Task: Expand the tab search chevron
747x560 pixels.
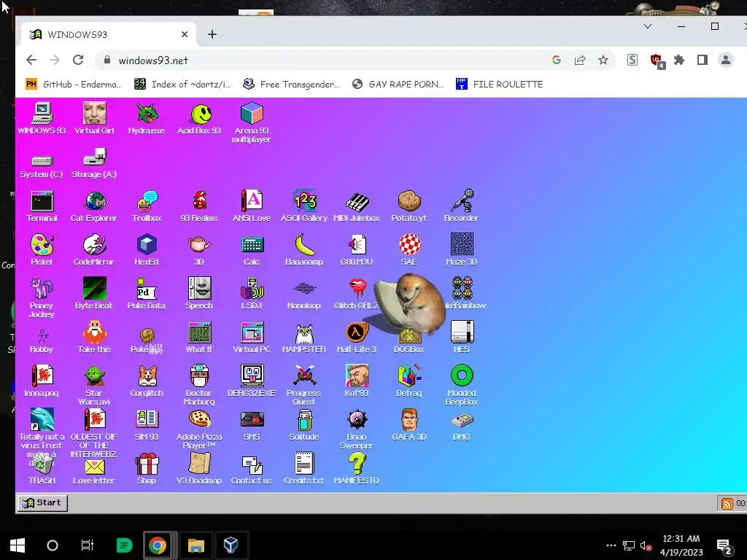Action: pyautogui.click(x=648, y=26)
